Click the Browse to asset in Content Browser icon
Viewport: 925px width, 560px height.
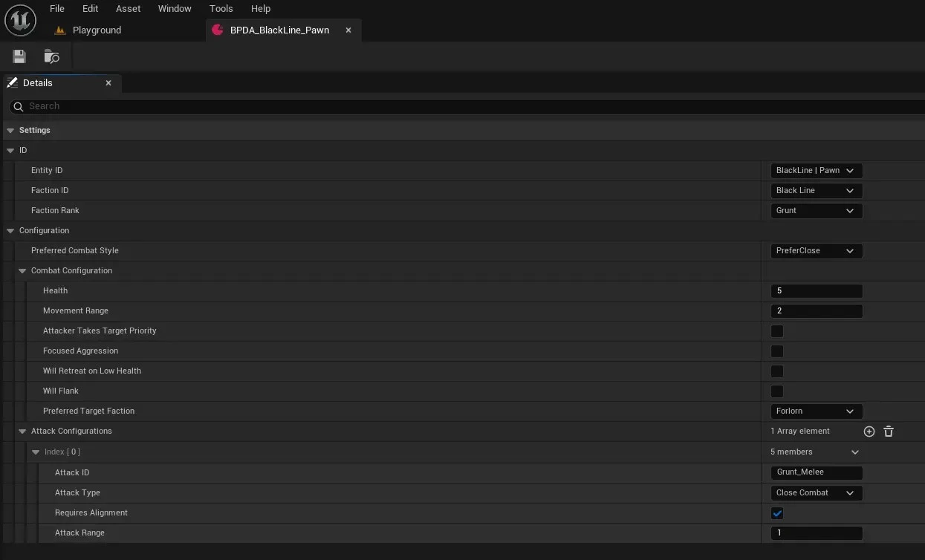click(x=51, y=56)
